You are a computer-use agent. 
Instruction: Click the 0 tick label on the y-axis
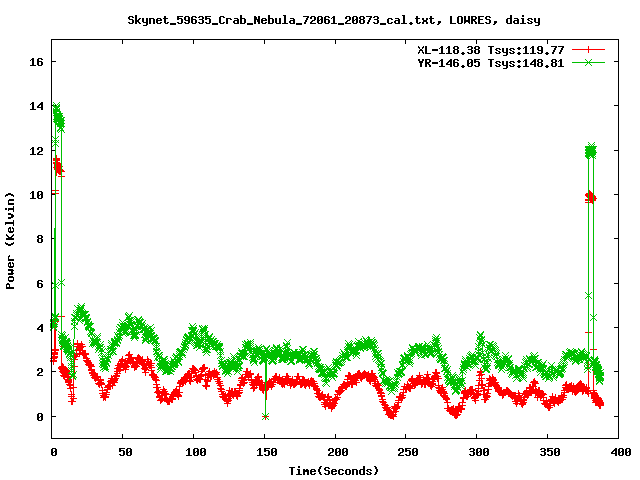point(40,416)
